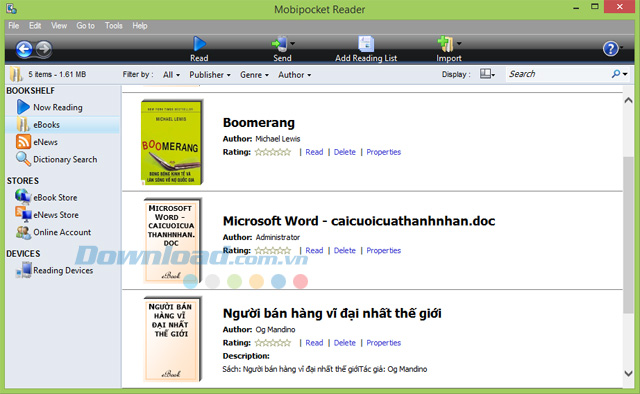This screenshot has width=640, height=394.
Task: Click the Người bán hàng cover thumbnail
Action: 172,338
